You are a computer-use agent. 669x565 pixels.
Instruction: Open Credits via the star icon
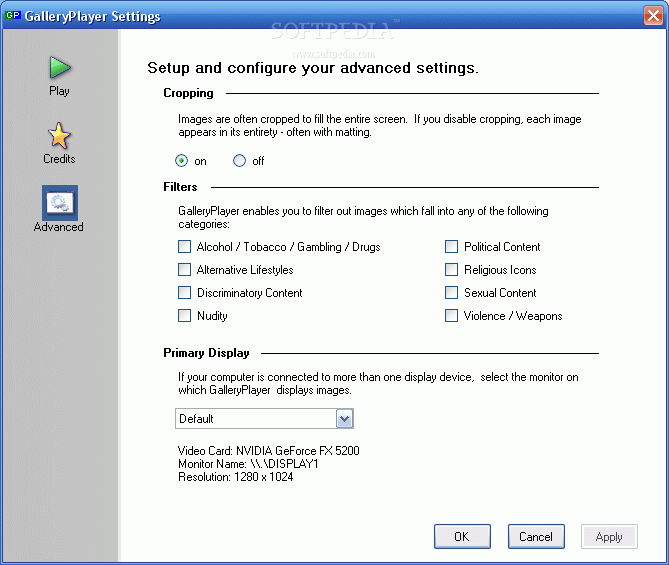[x=59, y=135]
